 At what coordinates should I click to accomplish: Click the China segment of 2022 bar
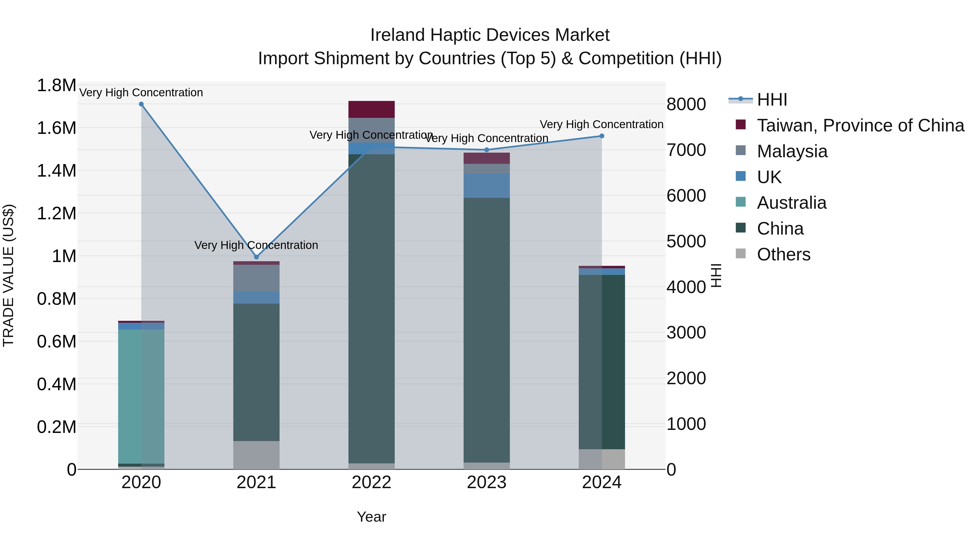372,309
